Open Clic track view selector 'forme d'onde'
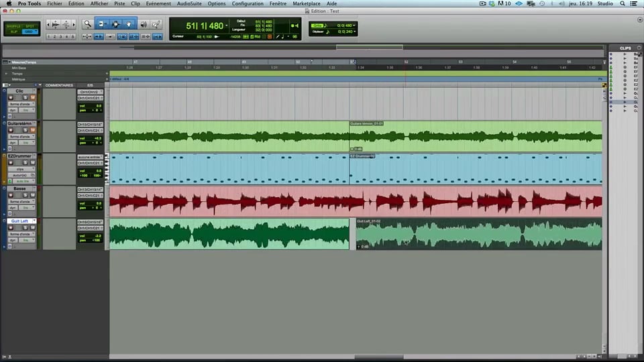Image resolution: width=644 pixels, height=362 pixels. click(21, 104)
